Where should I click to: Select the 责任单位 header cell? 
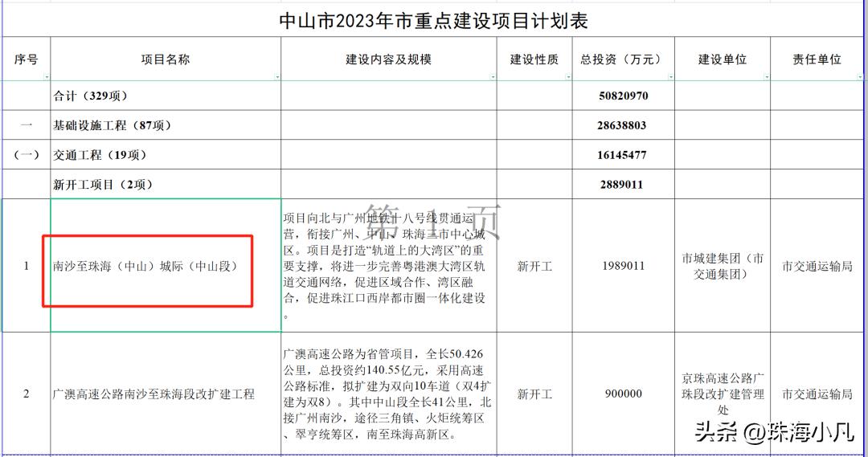click(817, 59)
